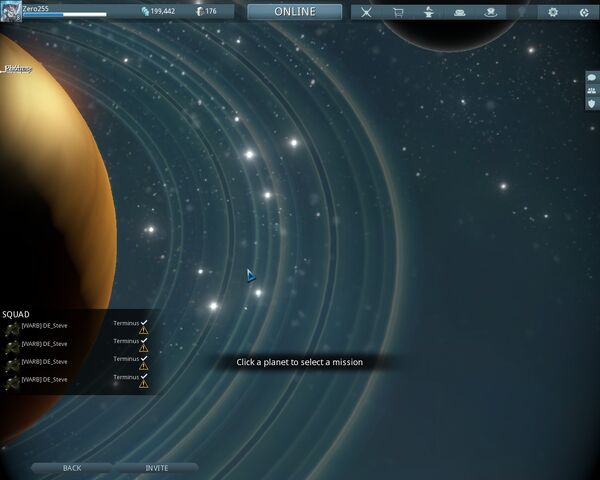
Task: Click the logout icon at top right
Action: click(x=584, y=13)
